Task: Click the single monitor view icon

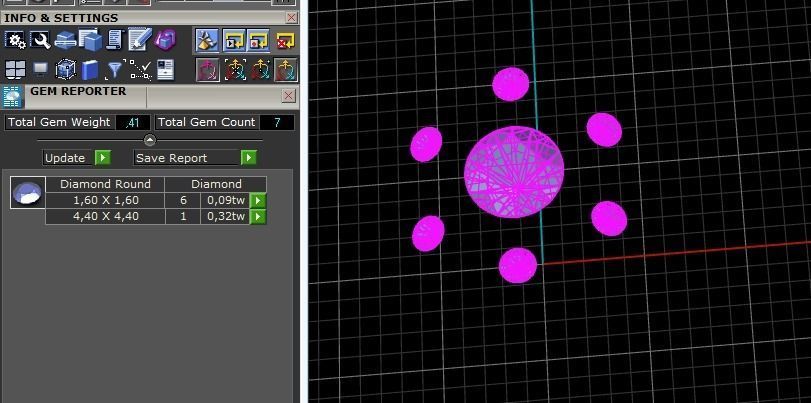Action: [40, 69]
